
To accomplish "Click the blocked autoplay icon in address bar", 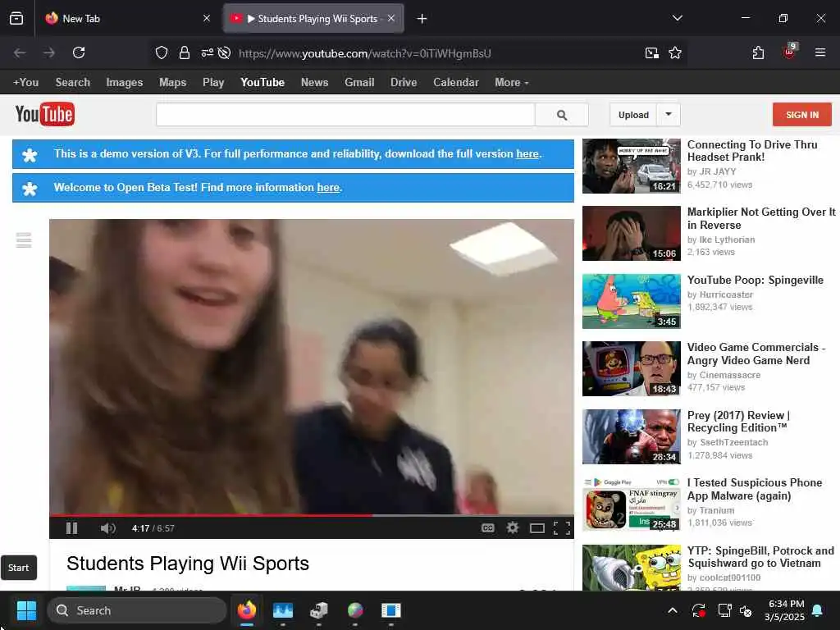I will tap(225, 52).
